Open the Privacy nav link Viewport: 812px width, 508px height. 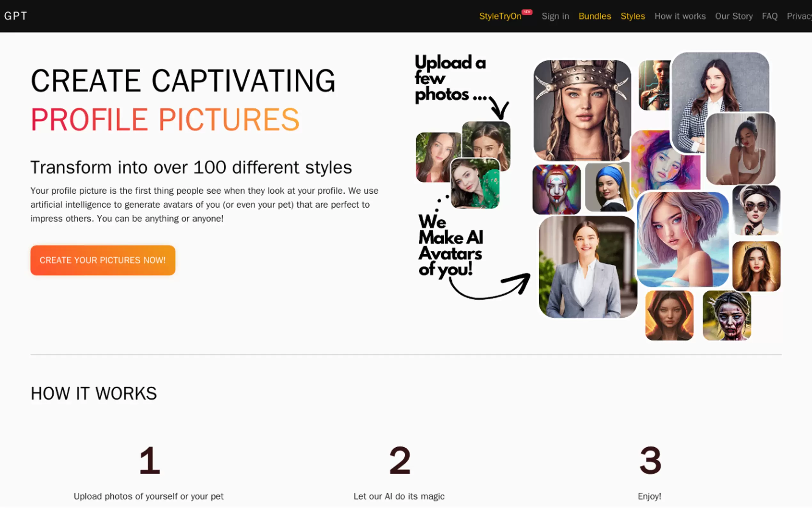pyautogui.click(x=799, y=16)
